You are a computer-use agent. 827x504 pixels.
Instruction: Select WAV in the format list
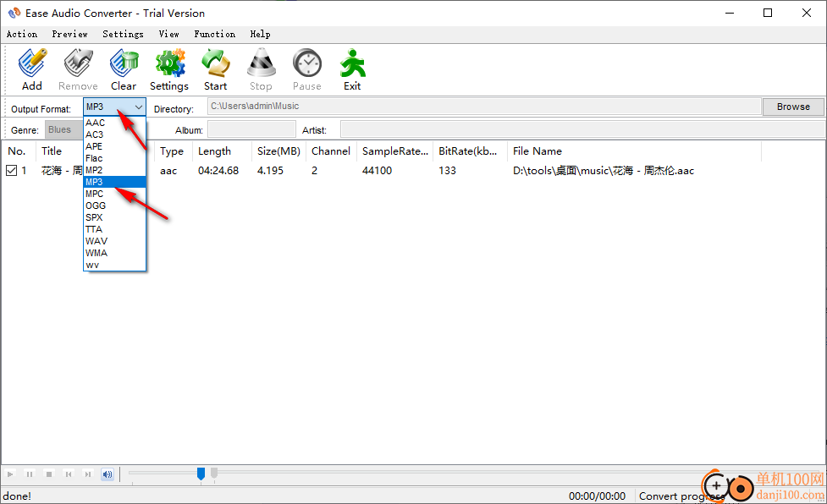click(x=114, y=241)
